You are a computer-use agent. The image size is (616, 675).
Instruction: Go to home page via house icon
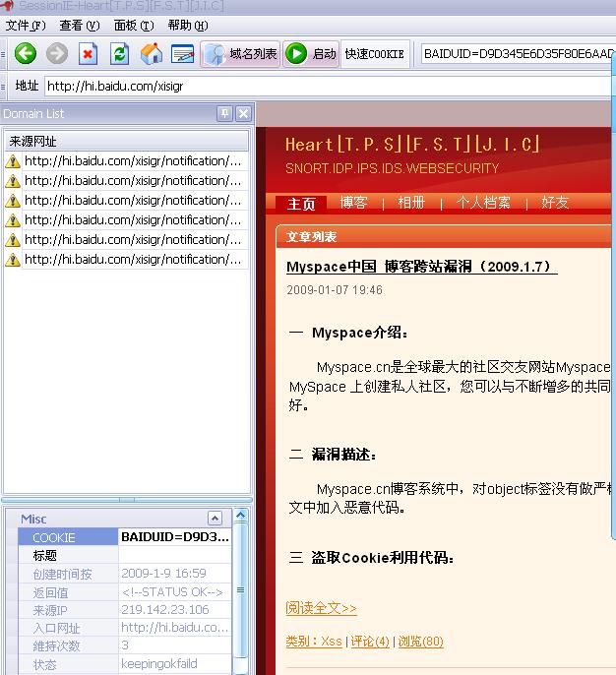point(152,54)
